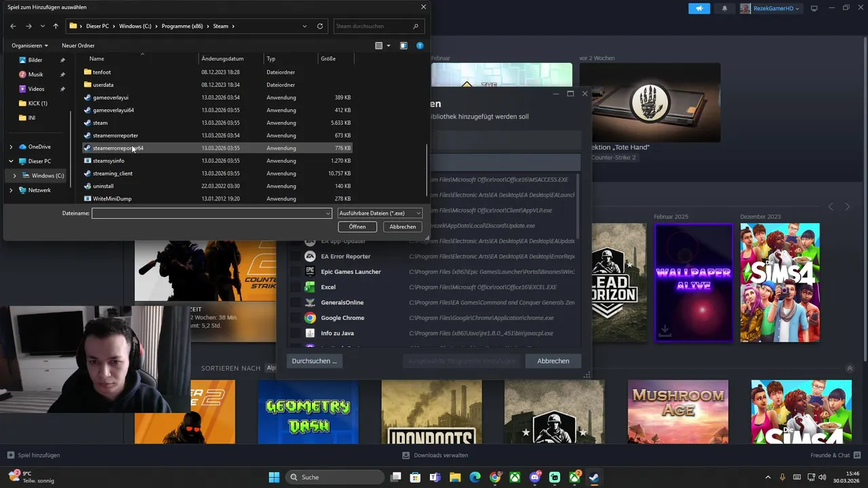Check the Epic Games Launcher checkbox
The height and width of the screenshot is (488, 868).
[x=294, y=272]
